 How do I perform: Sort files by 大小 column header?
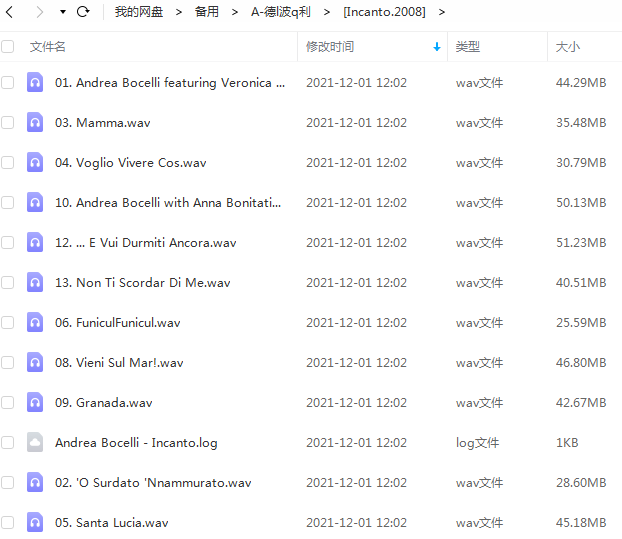pyautogui.click(x=567, y=47)
